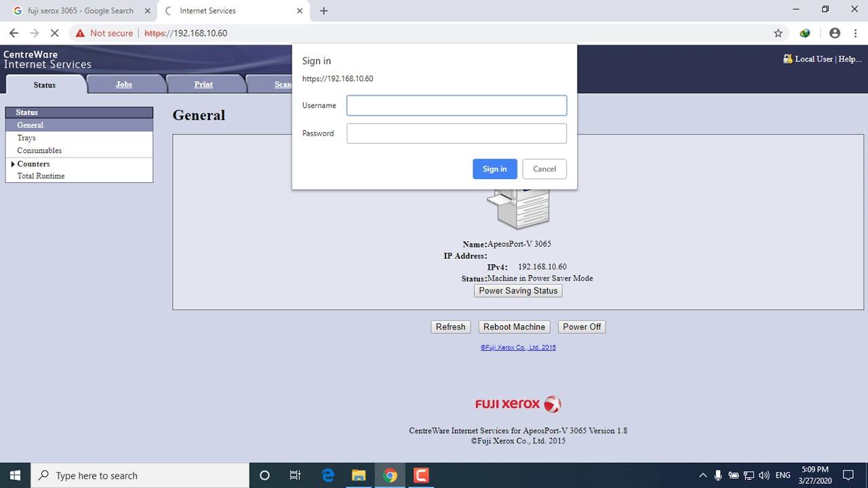Click the ENG language indicator
Screen dimensions: 868x488
783,475
